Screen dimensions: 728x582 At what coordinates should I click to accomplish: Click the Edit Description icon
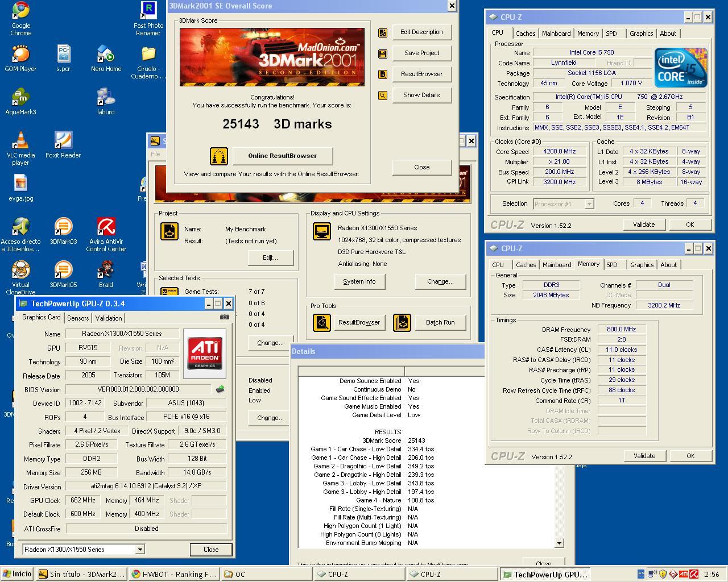383,32
